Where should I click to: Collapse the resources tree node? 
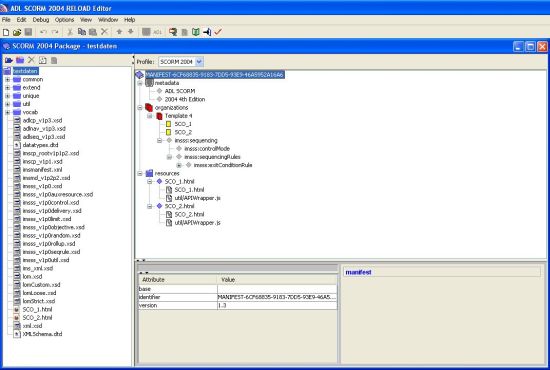click(x=140, y=174)
